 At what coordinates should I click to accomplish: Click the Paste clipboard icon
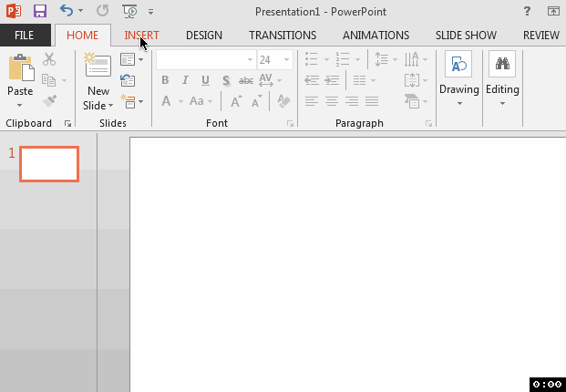pos(19,69)
